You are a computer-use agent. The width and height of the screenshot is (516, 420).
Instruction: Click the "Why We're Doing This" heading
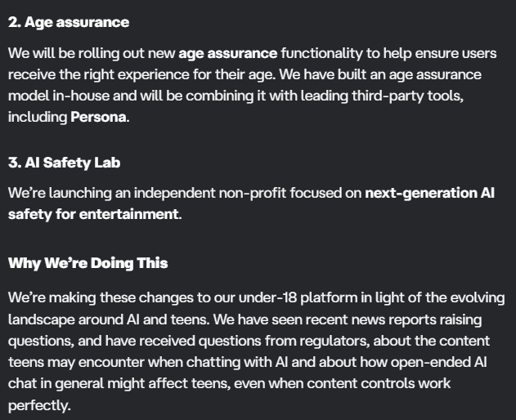(x=87, y=263)
